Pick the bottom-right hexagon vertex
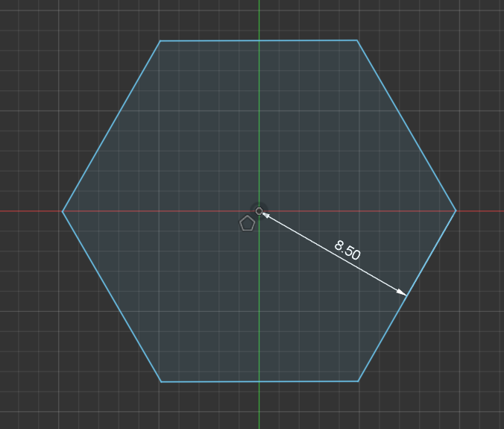Viewport: 504px width, 429px height. click(358, 381)
